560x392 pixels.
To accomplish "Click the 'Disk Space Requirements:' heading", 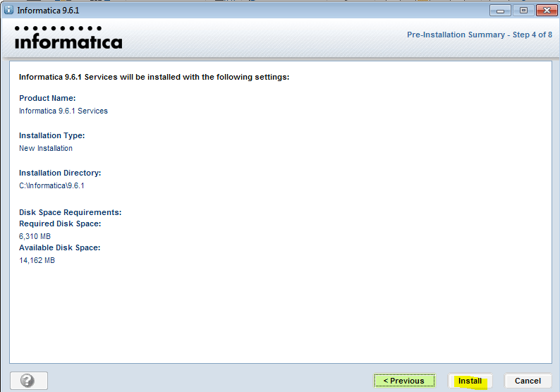I will (70, 212).
